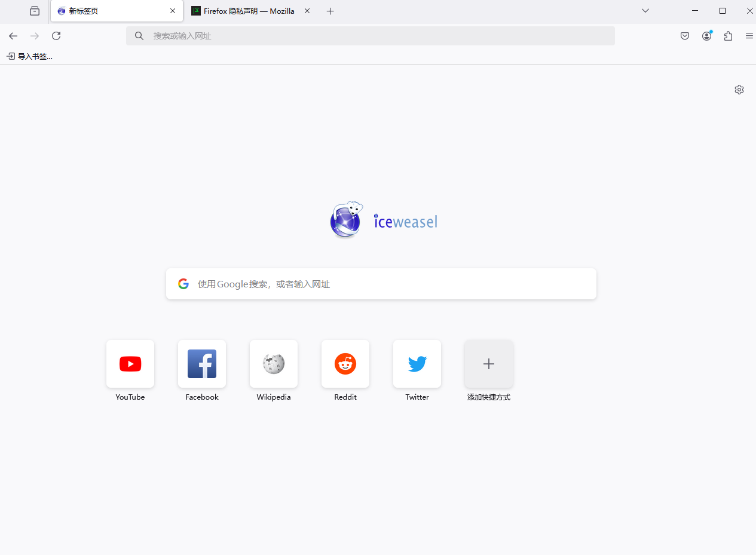The height and width of the screenshot is (555, 756).
Task: Close the Firefox 隐私声明 tab
Action: (x=307, y=11)
